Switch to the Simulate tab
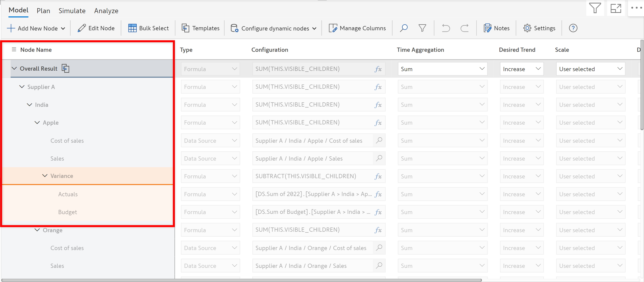The width and height of the screenshot is (644, 282). (72, 11)
